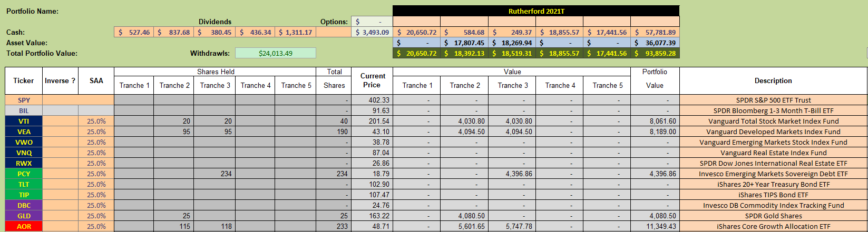The image size is (868, 232).
Task: Click dividends cell $527.46
Action: pyautogui.click(x=134, y=32)
